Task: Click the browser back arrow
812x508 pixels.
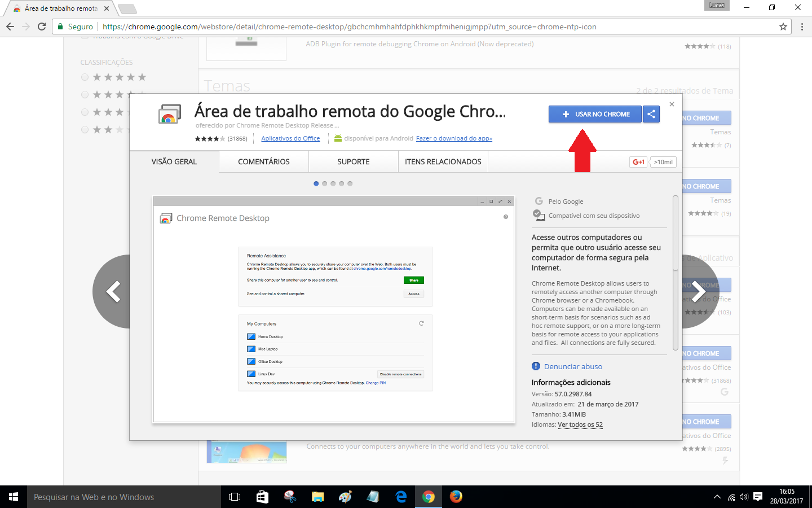Action: (10, 27)
